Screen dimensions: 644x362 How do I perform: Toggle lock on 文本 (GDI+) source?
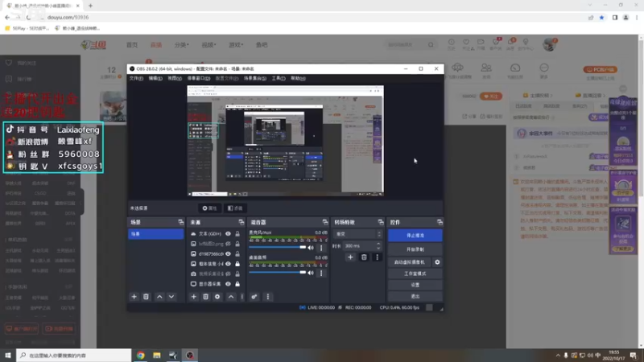pos(237,233)
